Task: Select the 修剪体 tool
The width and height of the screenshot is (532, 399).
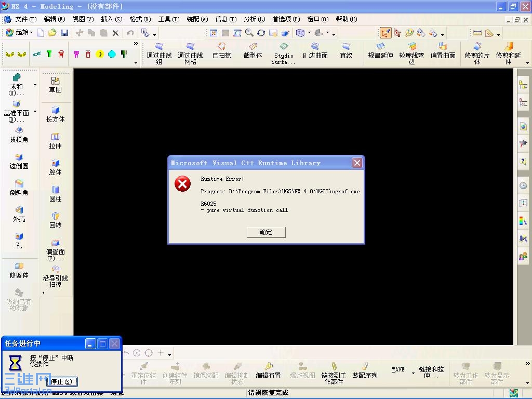Action: [x=19, y=271]
